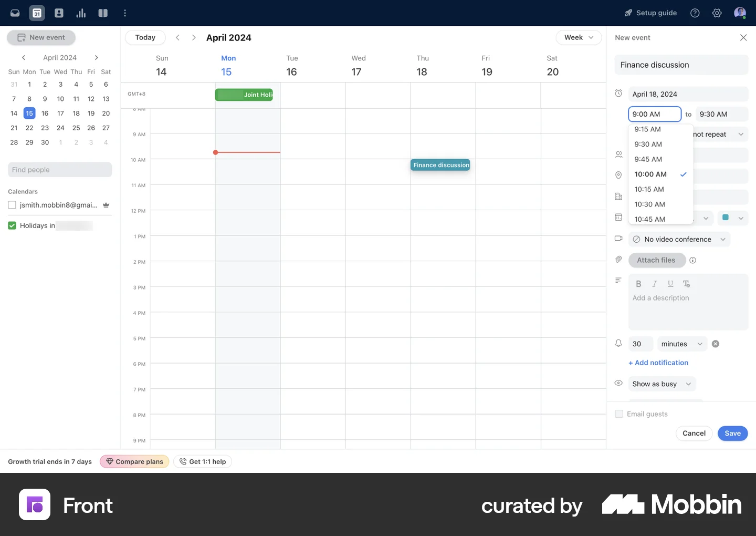Uncheck the Holidays calendar checkbox
This screenshot has width=756, height=536.
point(12,225)
